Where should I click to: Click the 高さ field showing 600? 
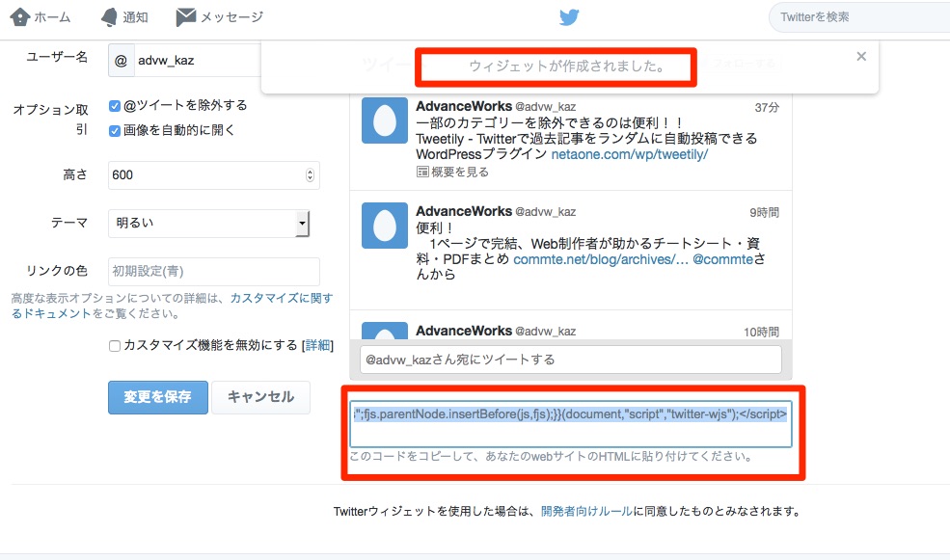pyautogui.click(x=214, y=175)
